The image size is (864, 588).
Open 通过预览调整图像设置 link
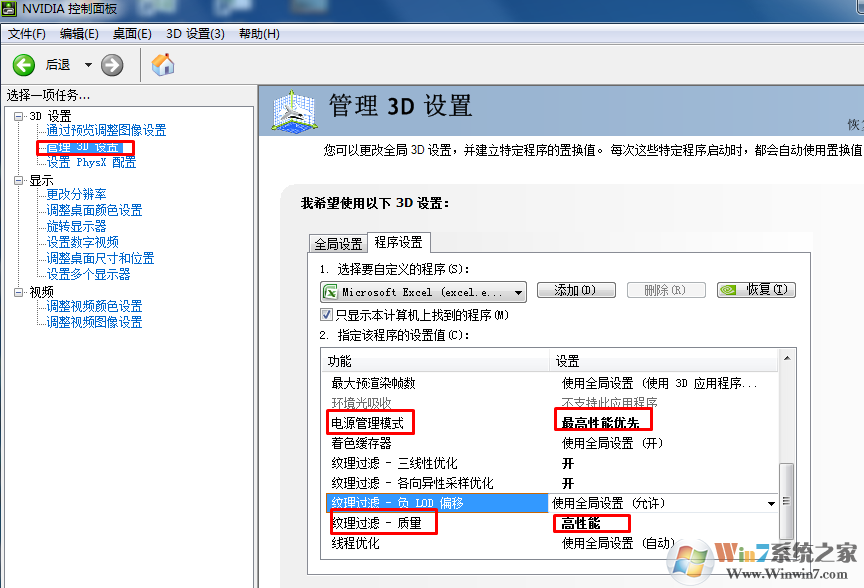106,131
